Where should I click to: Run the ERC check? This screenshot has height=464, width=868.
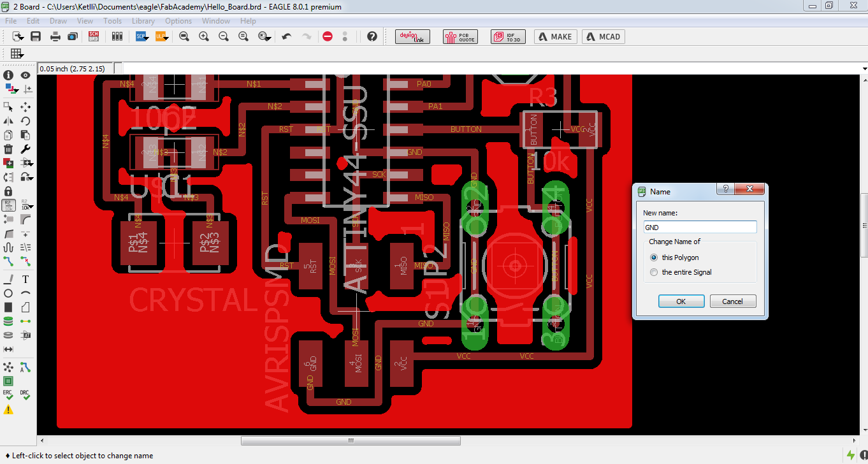point(8,395)
